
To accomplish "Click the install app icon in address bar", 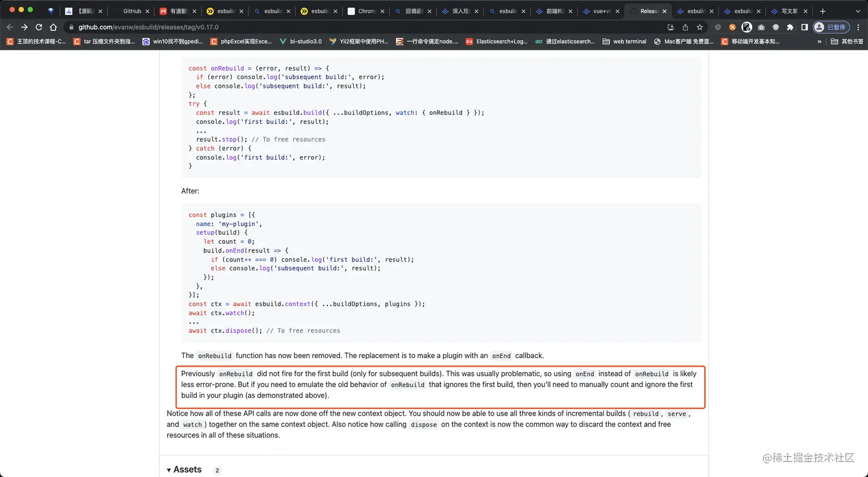I will (671, 27).
